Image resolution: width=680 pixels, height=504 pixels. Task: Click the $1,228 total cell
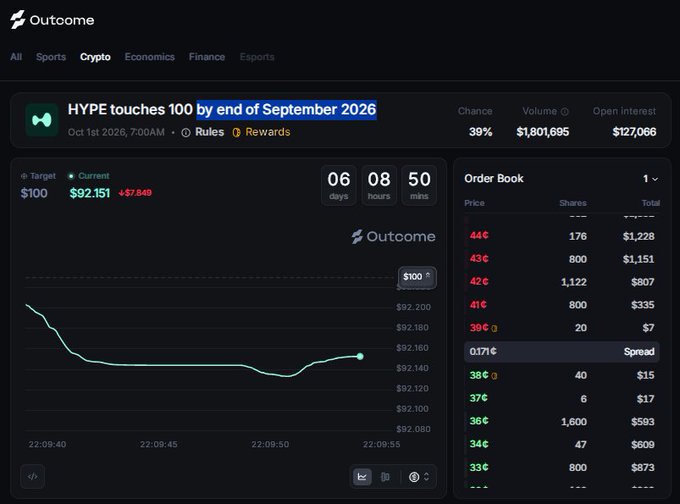click(638, 236)
